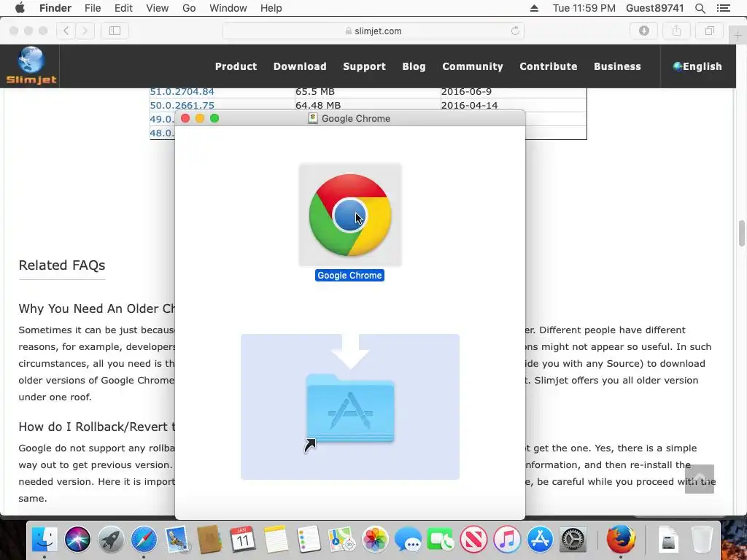Open Reminders icon in the dock
747x560 pixels.
(x=309, y=540)
